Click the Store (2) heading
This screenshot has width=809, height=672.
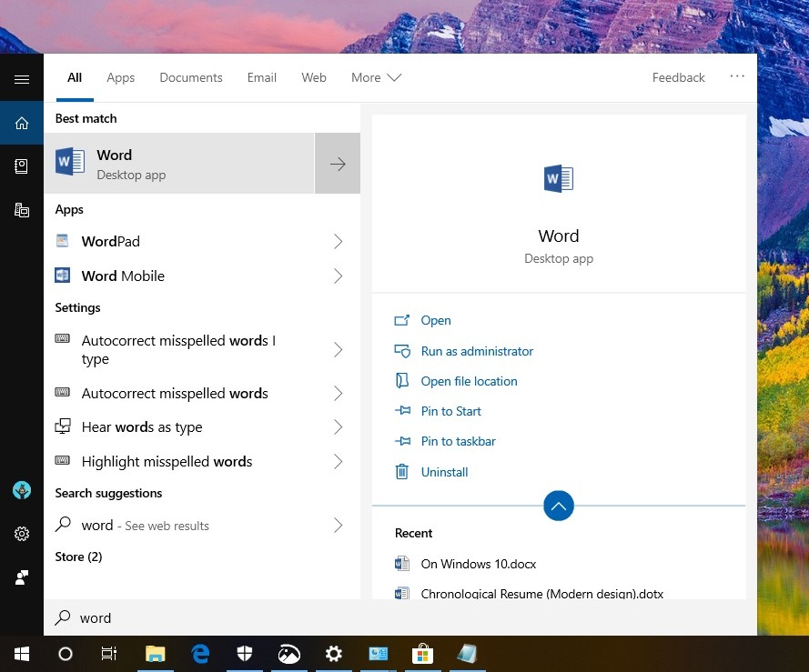pos(78,557)
